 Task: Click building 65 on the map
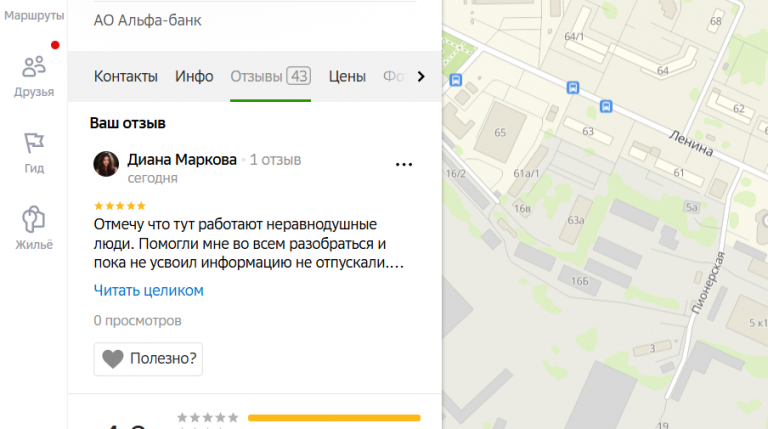pyautogui.click(x=500, y=132)
